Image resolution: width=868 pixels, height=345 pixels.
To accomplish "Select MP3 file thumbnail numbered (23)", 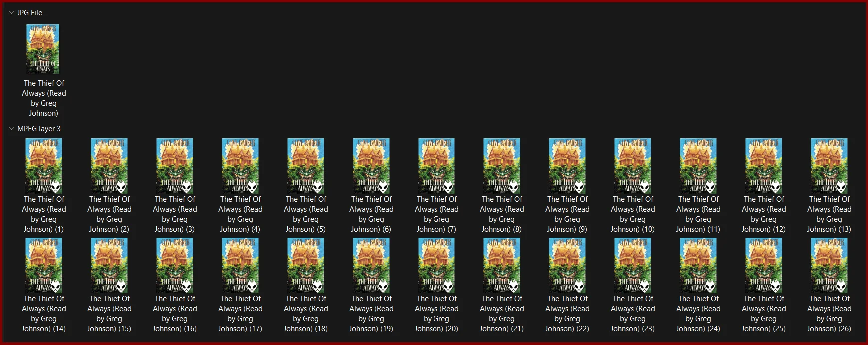I will (x=633, y=266).
